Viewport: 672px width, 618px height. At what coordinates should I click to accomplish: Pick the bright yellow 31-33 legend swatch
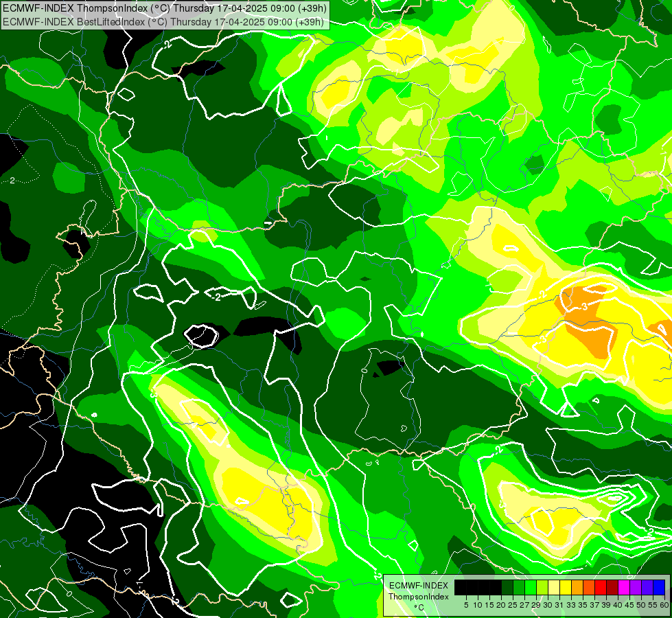[566, 588]
